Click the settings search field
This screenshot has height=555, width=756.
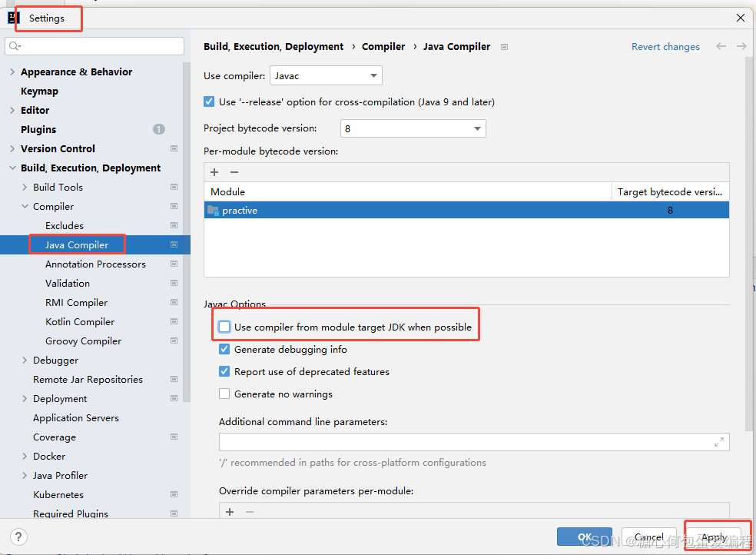(94, 45)
